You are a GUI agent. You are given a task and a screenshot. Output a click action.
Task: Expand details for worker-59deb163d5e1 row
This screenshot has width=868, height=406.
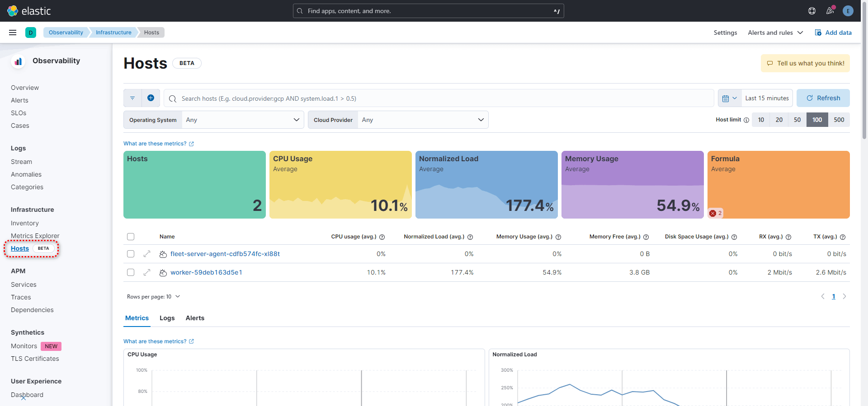click(147, 272)
